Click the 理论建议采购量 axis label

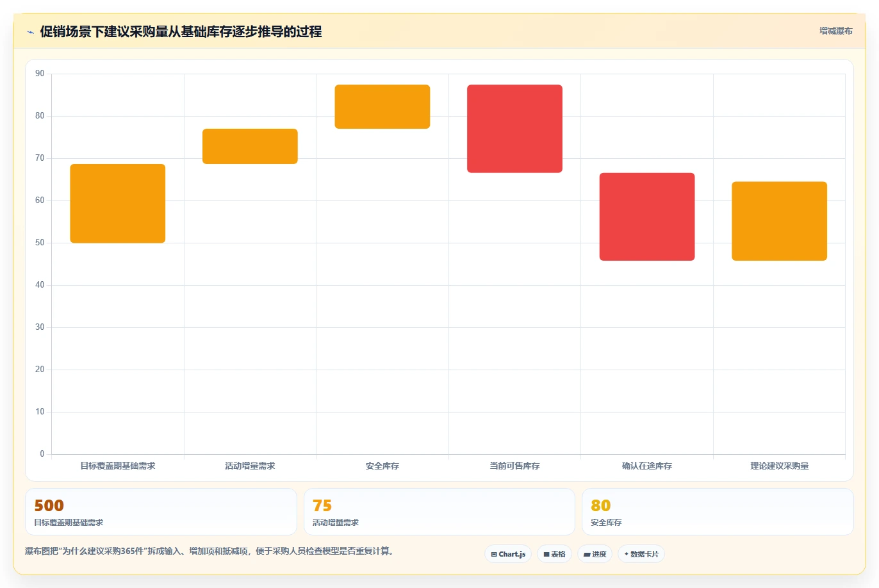780,466
